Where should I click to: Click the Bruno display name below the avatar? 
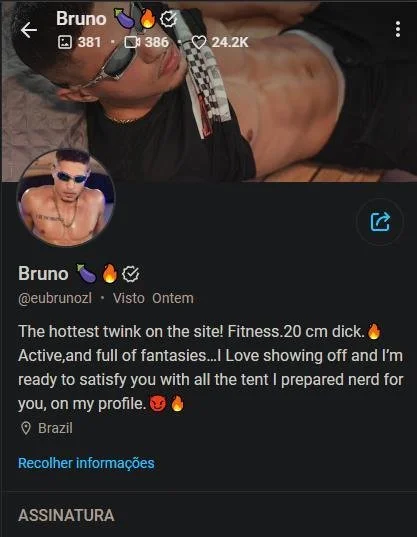(43, 274)
